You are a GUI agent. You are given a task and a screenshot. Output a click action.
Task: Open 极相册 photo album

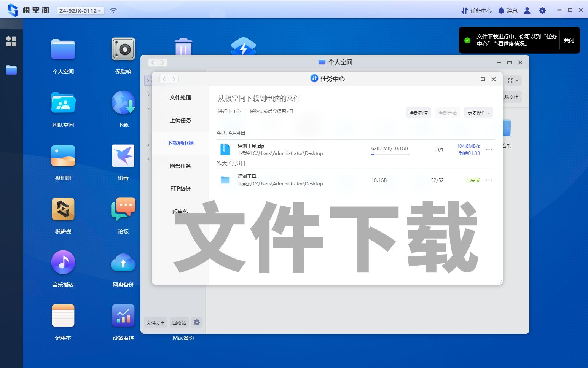[x=63, y=156]
